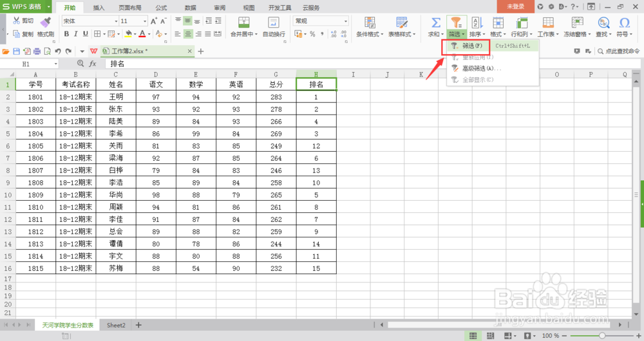The width and height of the screenshot is (644, 341).
Task: Click the Symbol (符号) omega icon
Action: coord(624,23)
